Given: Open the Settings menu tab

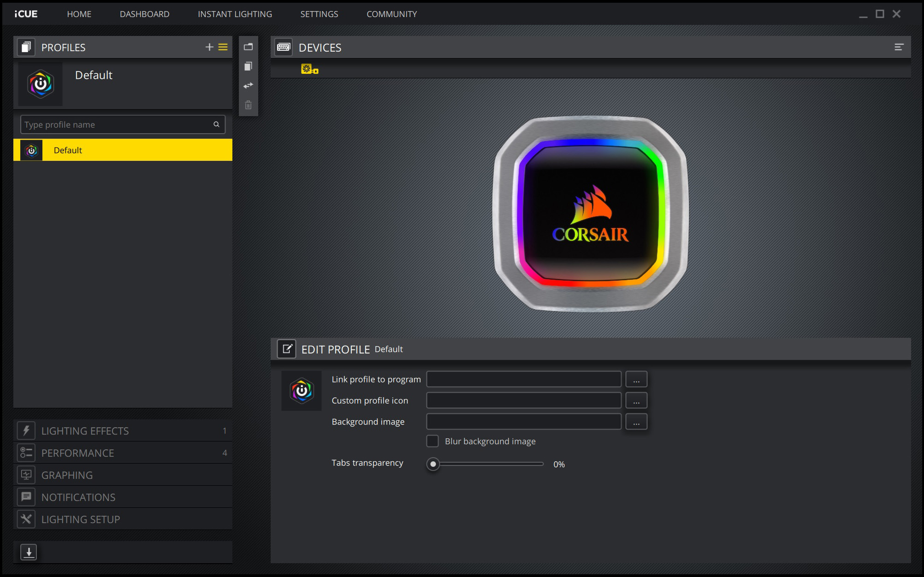Looking at the screenshot, I should click(x=319, y=14).
